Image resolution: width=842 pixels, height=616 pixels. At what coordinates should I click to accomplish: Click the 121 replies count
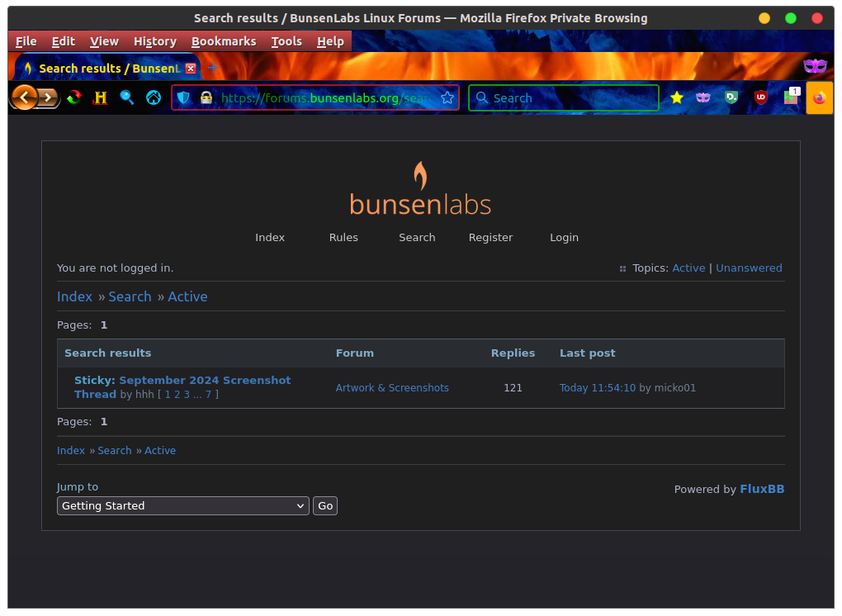point(513,388)
